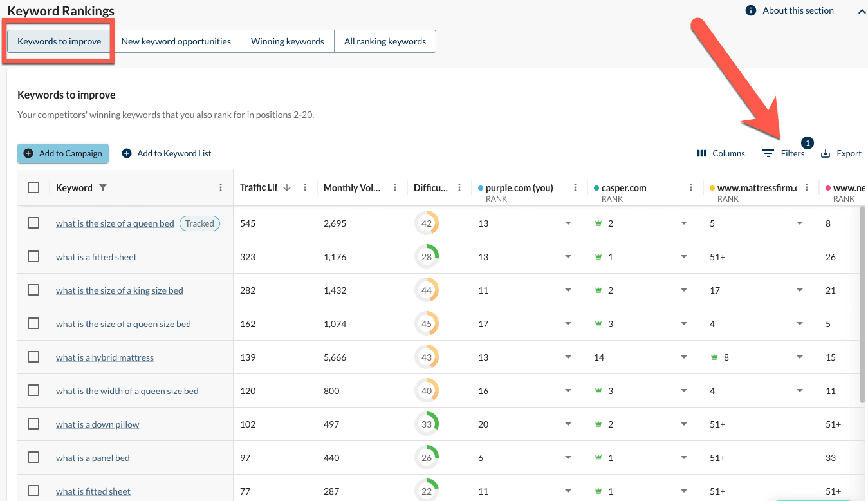Open the Columns icon in table toolbar
This screenshot has width=868, height=501.
pyautogui.click(x=701, y=153)
